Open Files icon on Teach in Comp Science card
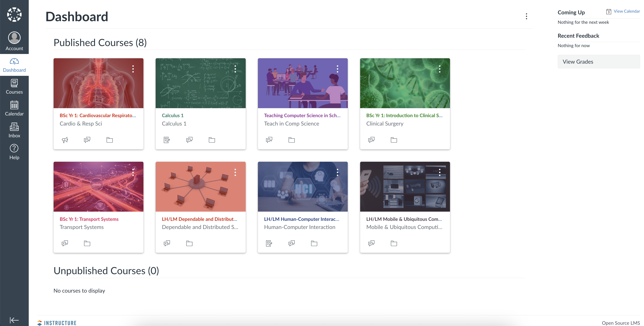This screenshot has height=326, width=644. point(292,140)
